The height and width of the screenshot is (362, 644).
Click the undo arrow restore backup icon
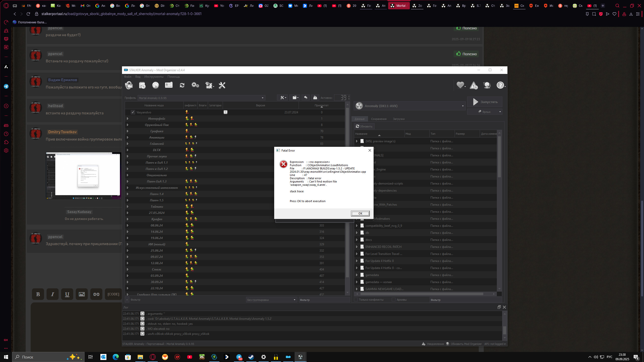click(306, 98)
